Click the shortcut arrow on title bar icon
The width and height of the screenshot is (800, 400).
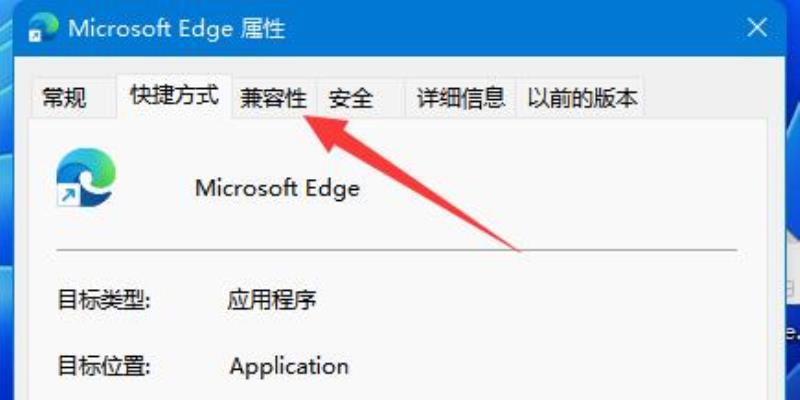click(x=35, y=36)
